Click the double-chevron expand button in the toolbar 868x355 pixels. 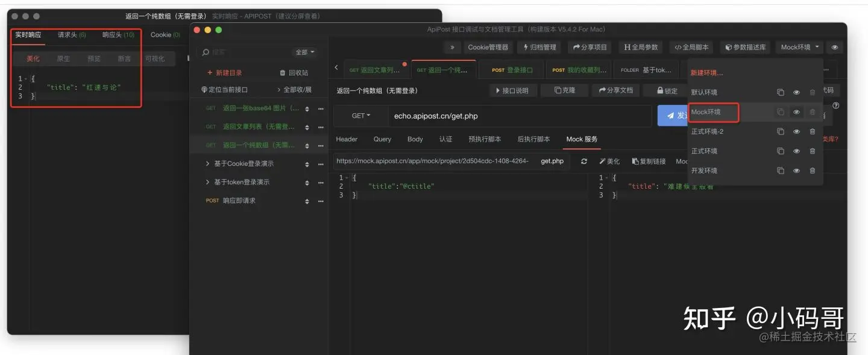point(452,47)
